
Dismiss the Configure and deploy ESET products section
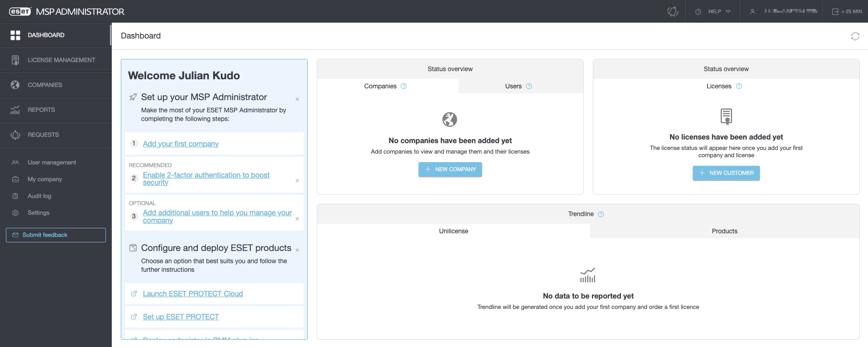coord(297,250)
